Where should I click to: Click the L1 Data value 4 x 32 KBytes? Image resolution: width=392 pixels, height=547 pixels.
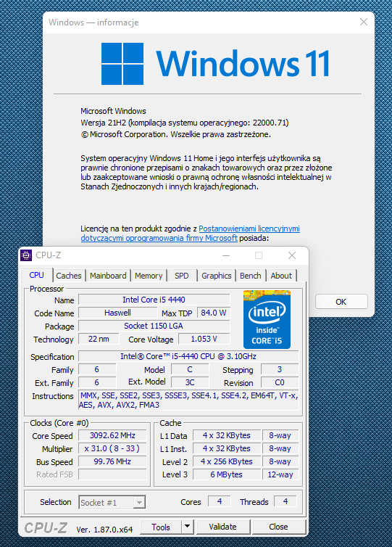pyautogui.click(x=227, y=435)
